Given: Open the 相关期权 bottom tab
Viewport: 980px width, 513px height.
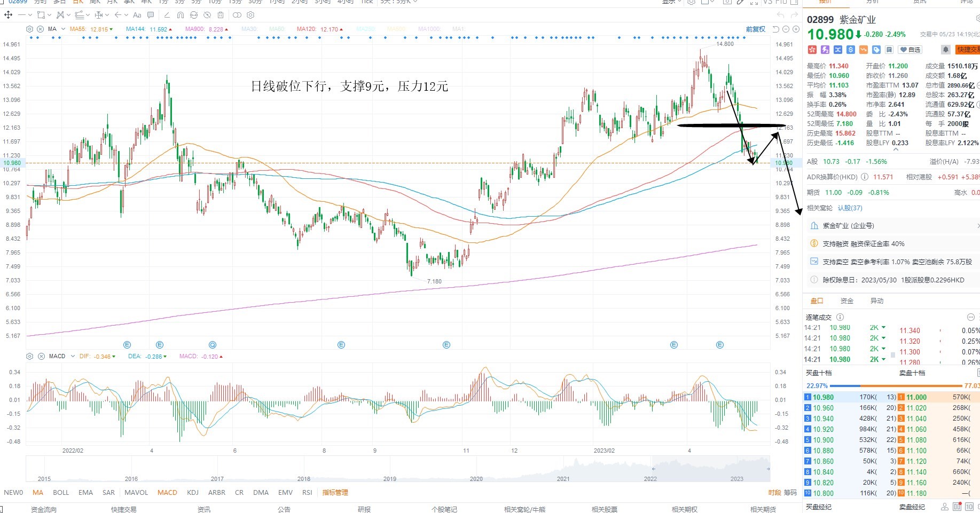Looking at the screenshot, I should [x=684, y=509].
